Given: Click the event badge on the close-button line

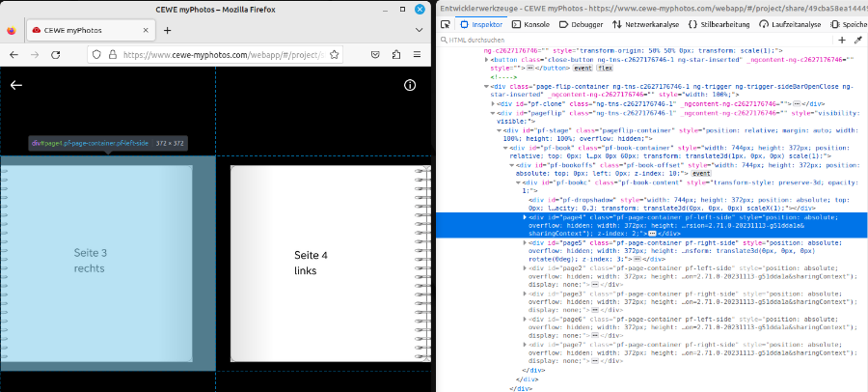Looking at the screenshot, I should [x=582, y=69].
